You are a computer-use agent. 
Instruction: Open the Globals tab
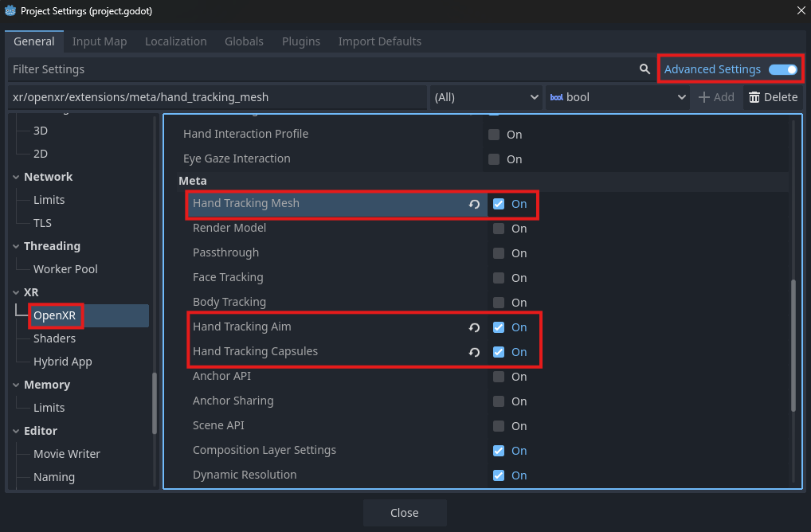coord(244,41)
